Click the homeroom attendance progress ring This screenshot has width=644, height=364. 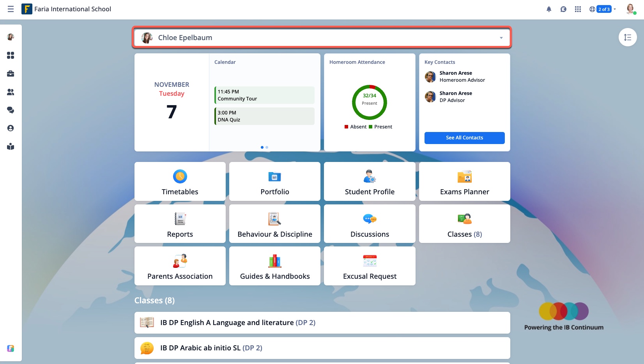[x=369, y=102]
